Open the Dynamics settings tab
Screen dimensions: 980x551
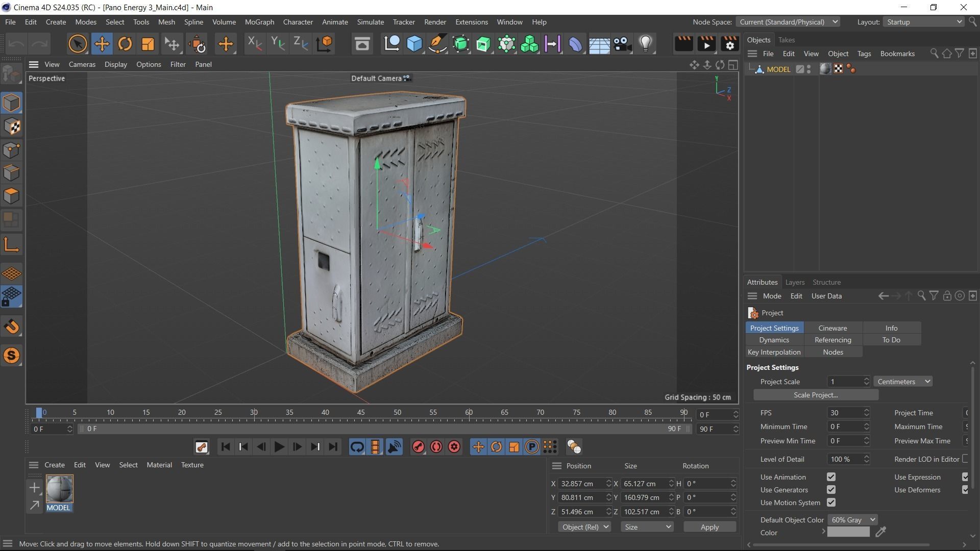click(774, 340)
